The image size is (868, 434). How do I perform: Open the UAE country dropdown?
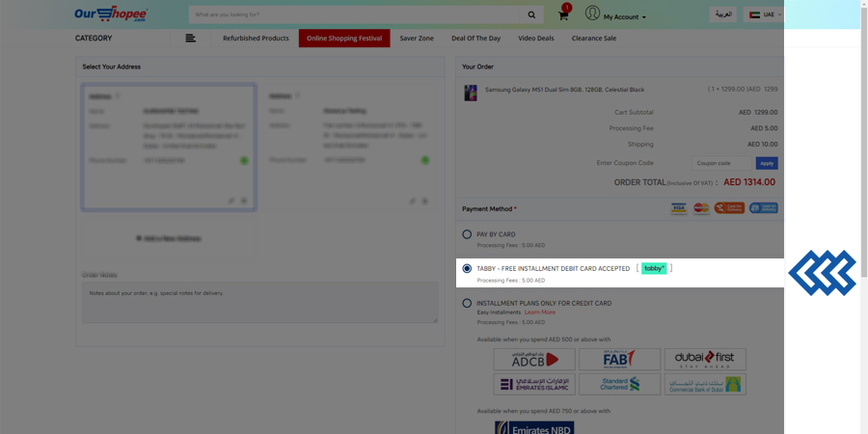763,14
